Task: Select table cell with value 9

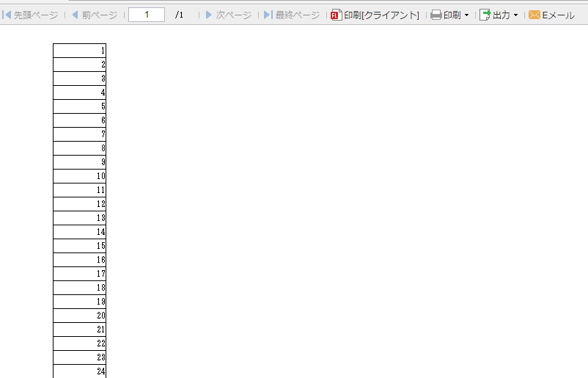Action: 79,162
